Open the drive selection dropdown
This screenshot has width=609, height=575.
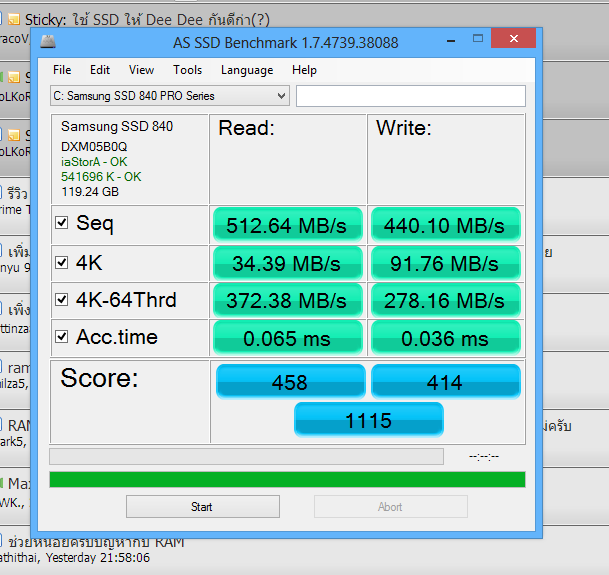click(x=170, y=96)
